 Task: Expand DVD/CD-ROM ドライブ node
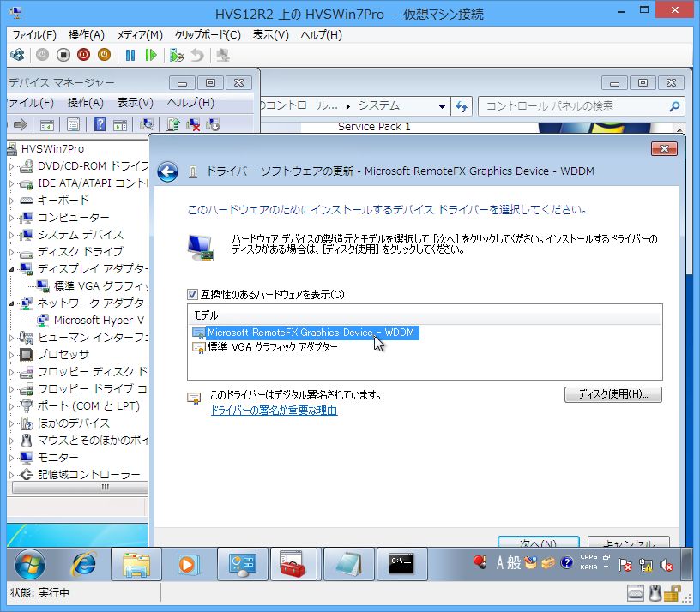[12, 166]
